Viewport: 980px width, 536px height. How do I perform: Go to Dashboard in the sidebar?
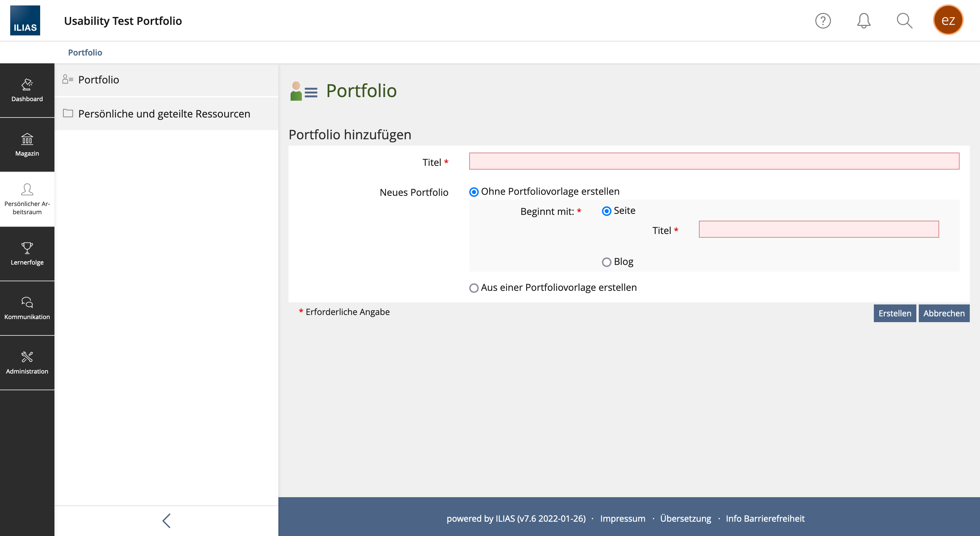click(27, 90)
